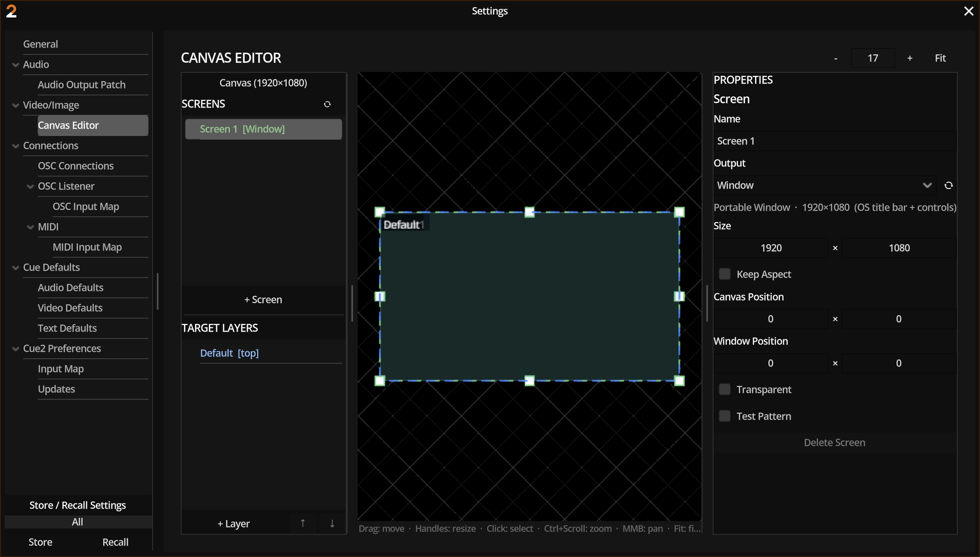Refresh the Output device list icon
The image size is (980, 557).
pos(949,185)
